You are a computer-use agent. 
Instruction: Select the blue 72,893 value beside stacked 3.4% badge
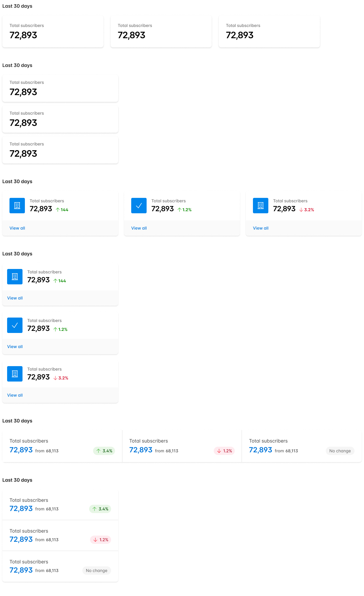21,509
